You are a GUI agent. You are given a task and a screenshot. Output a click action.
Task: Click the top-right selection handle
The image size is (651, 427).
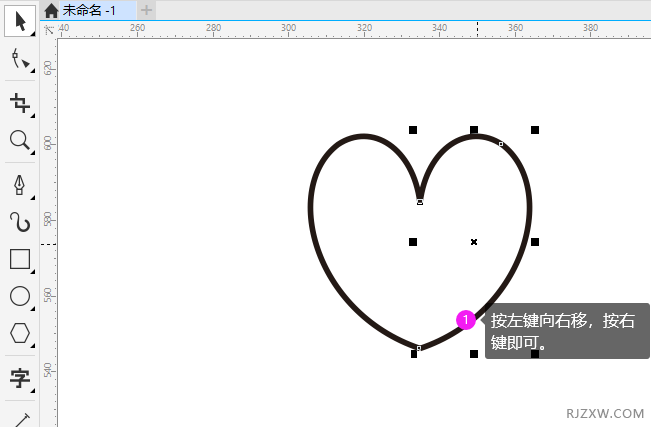click(x=535, y=130)
